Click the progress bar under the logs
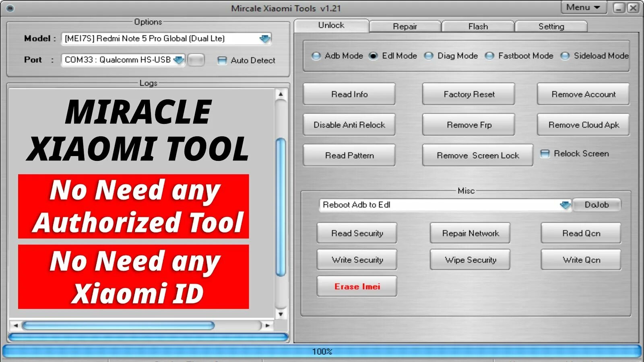The height and width of the screenshot is (362, 644). (x=149, y=337)
